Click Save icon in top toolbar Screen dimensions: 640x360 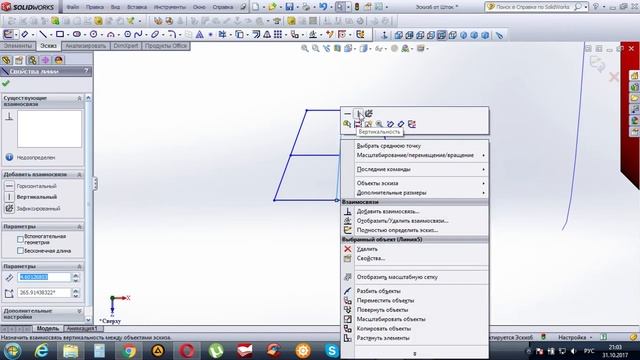289,7
